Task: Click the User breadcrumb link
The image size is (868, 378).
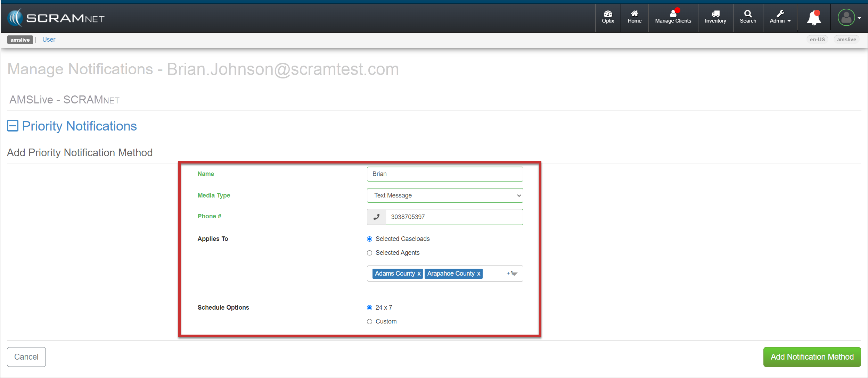Action: click(x=49, y=40)
